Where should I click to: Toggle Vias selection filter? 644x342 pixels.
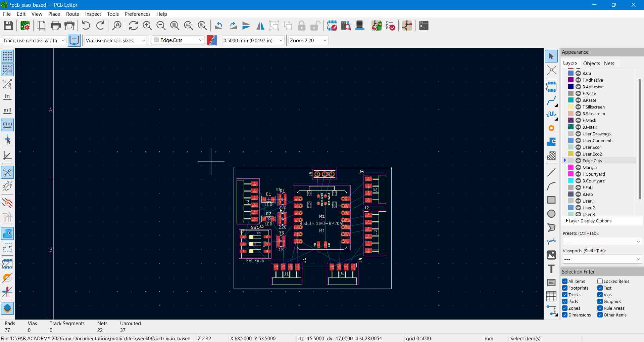600,295
